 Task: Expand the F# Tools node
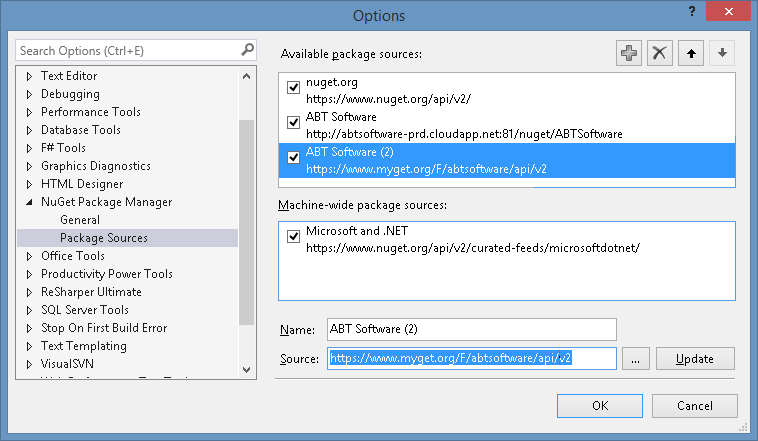29,148
